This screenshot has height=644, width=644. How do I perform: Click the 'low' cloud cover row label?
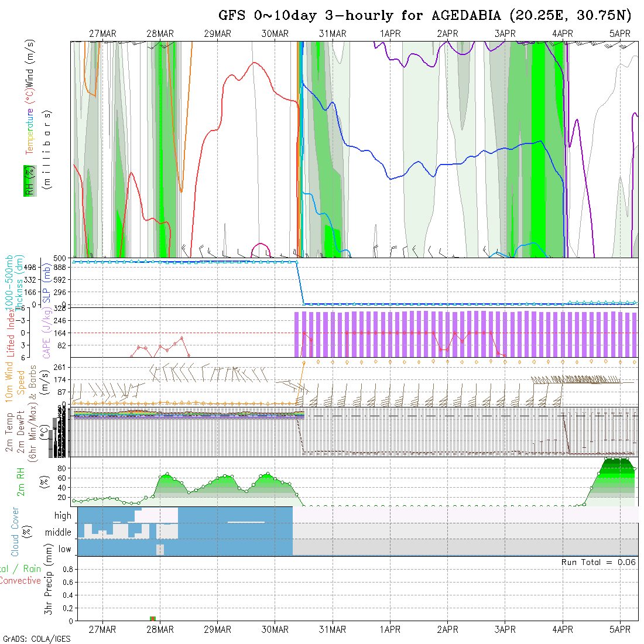tap(64, 549)
